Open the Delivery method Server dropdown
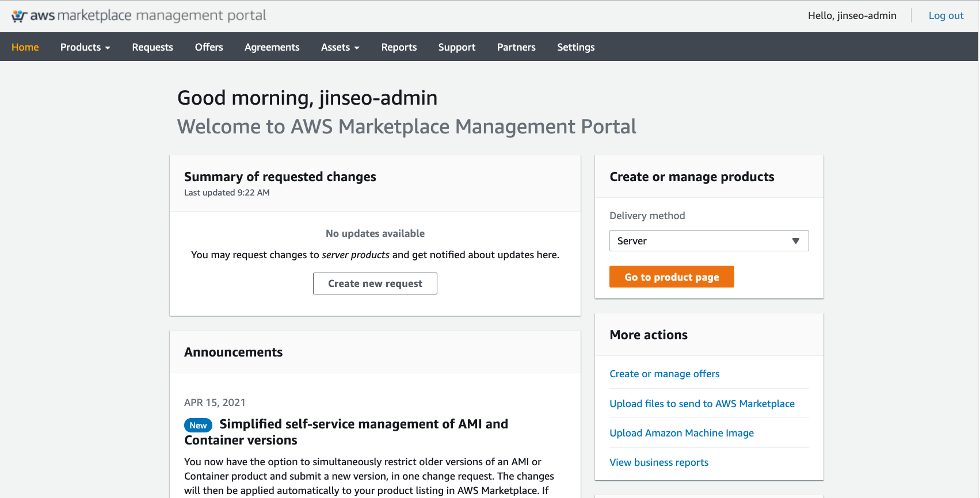980x498 pixels. [x=709, y=241]
